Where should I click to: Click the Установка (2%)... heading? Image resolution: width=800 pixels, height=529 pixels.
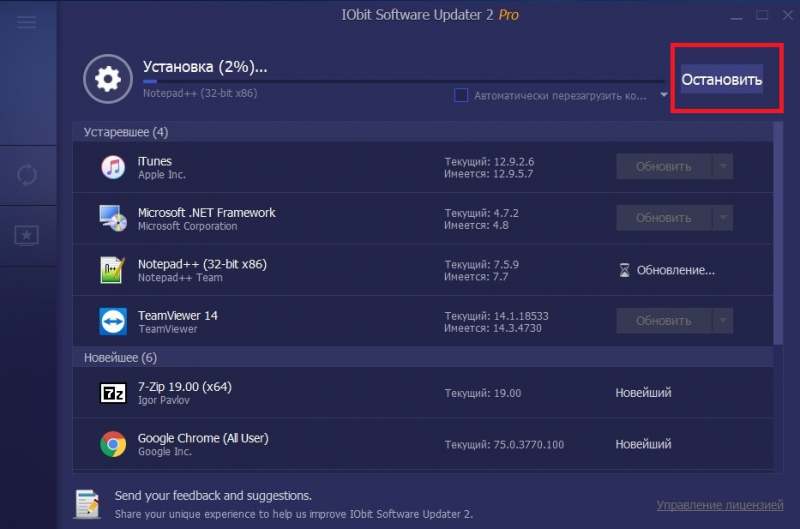[205, 66]
